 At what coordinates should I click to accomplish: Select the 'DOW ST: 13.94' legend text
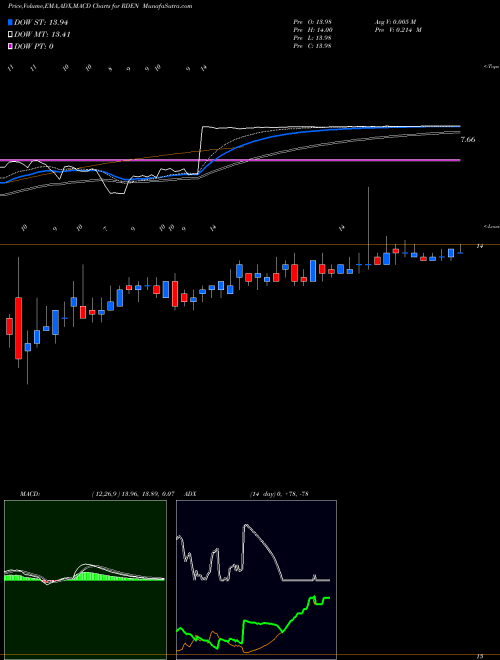pyautogui.click(x=41, y=22)
